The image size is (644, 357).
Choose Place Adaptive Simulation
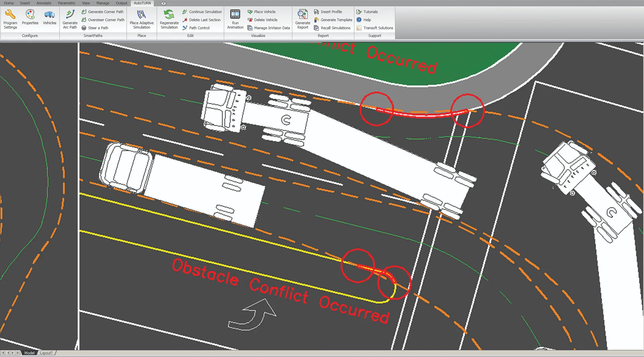coord(142,19)
